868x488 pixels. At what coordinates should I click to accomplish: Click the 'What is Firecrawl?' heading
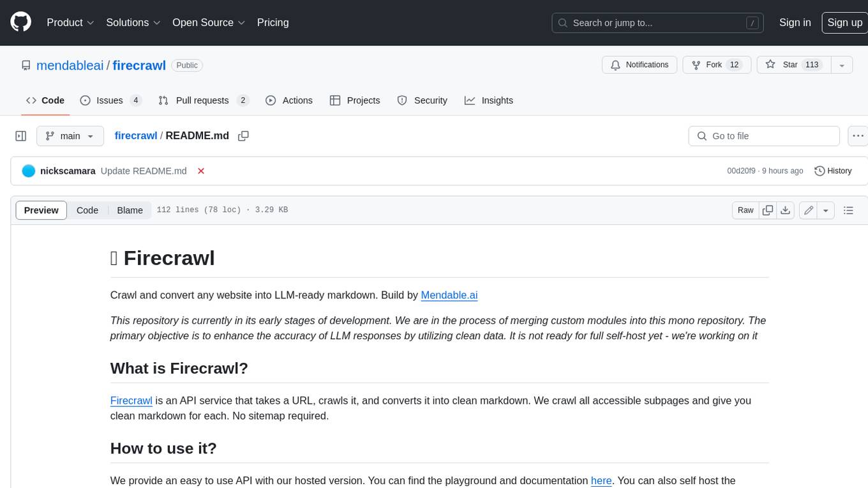pos(179,369)
